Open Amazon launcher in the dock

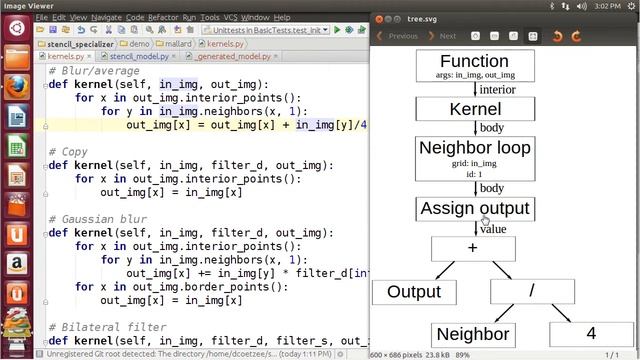tap(17, 263)
